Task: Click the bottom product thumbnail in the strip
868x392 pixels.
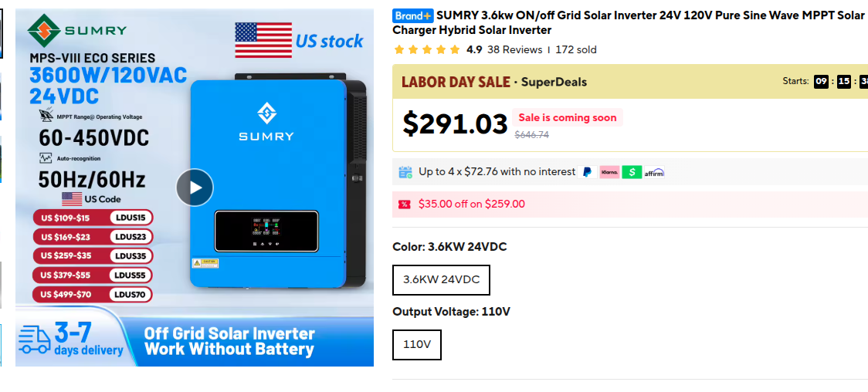Action: tap(1, 345)
